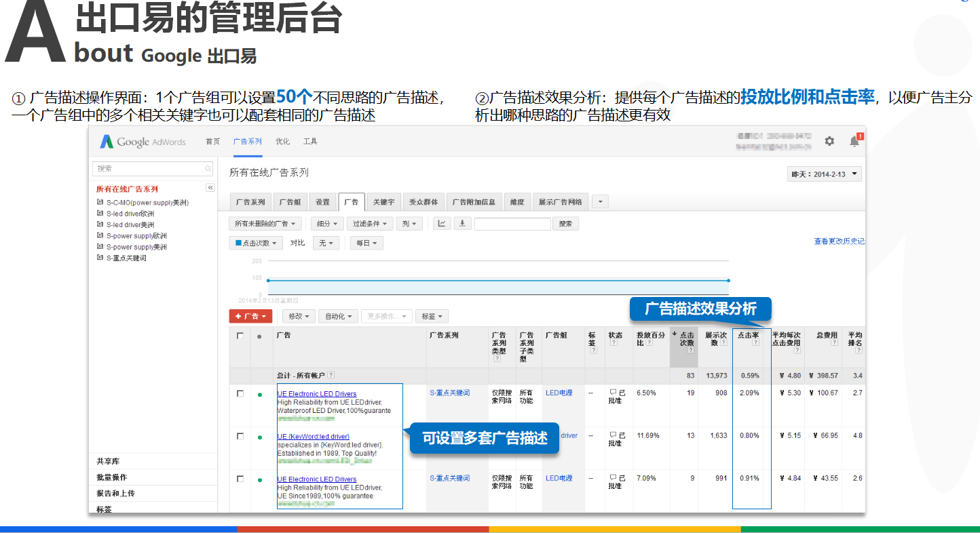Check the box for UE {KeyWord:led driver} ad
This screenshot has height=533, width=980.
tap(240, 436)
